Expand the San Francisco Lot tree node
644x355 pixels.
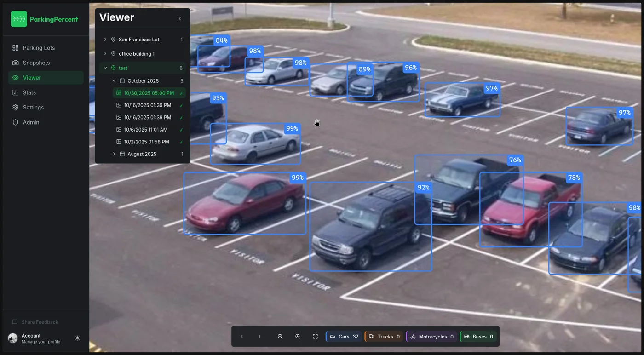coord(105,40)
